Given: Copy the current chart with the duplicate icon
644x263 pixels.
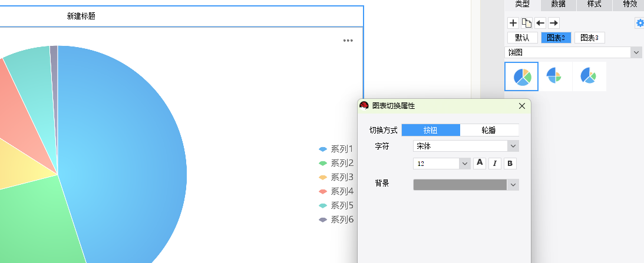Looking at the screenshot, I should click(x=527, y=23).
